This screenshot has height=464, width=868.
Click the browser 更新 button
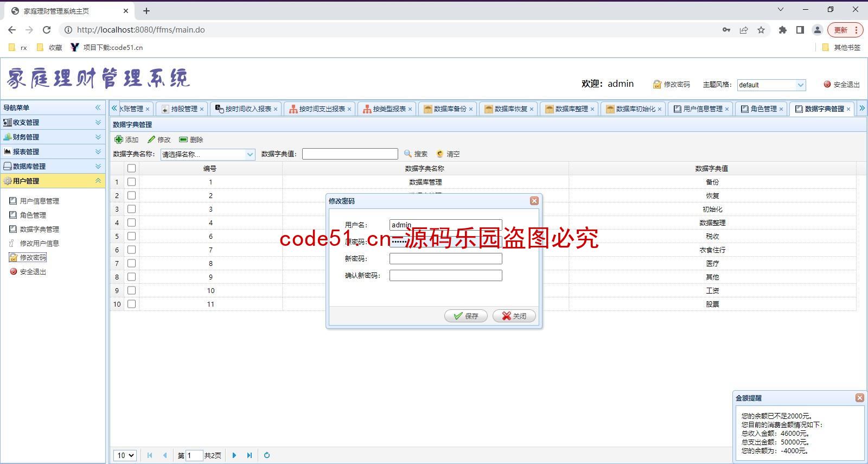845,30
